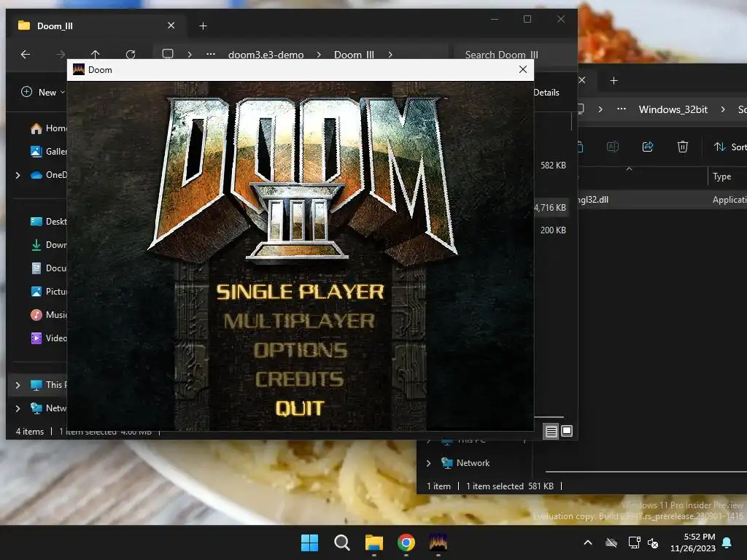Expand chevron after doom3.e3-demo breadcrumb
The image size is (747, 560).
click(x=319, y=55)
